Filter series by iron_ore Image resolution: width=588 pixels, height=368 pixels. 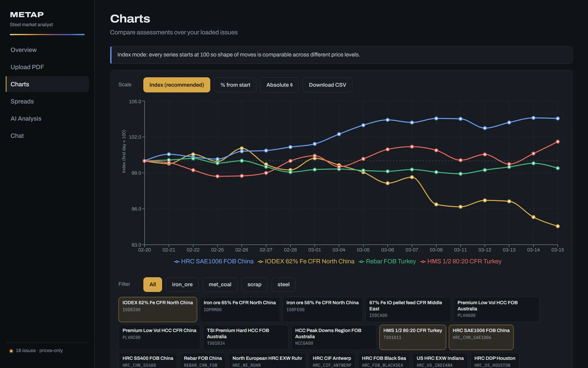(x=182, y=284)
